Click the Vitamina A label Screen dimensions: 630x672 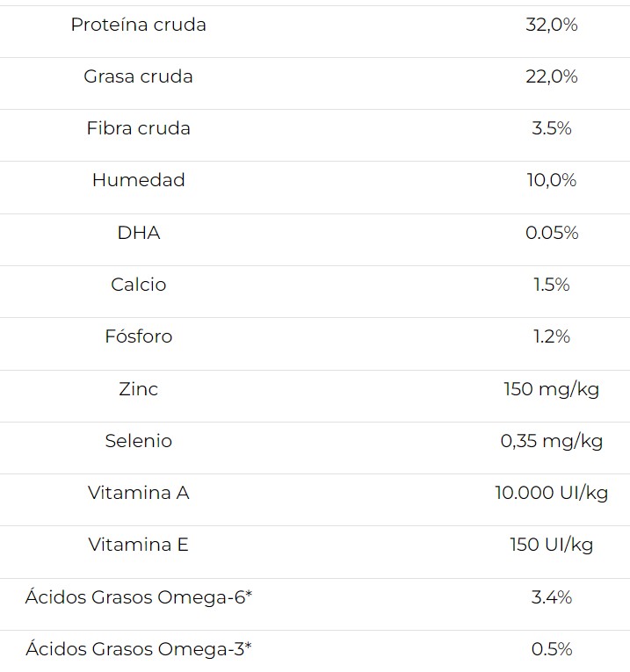pos(138,493)
